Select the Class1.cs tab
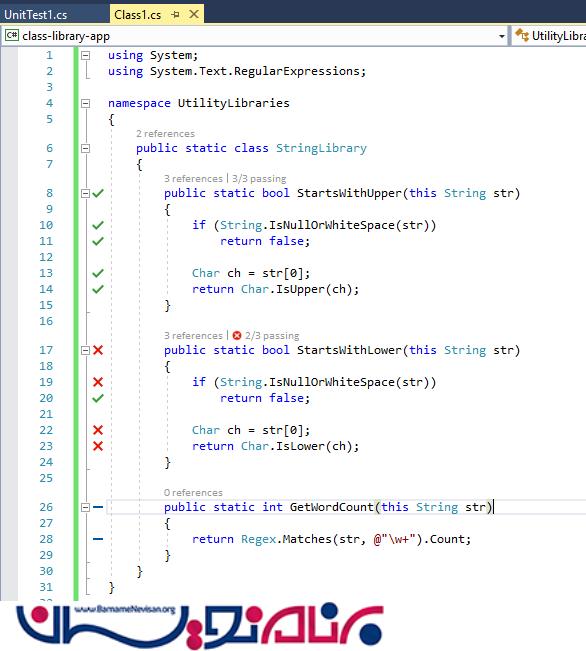The height and width of the screenshot is (651, 586). [138, 15]
